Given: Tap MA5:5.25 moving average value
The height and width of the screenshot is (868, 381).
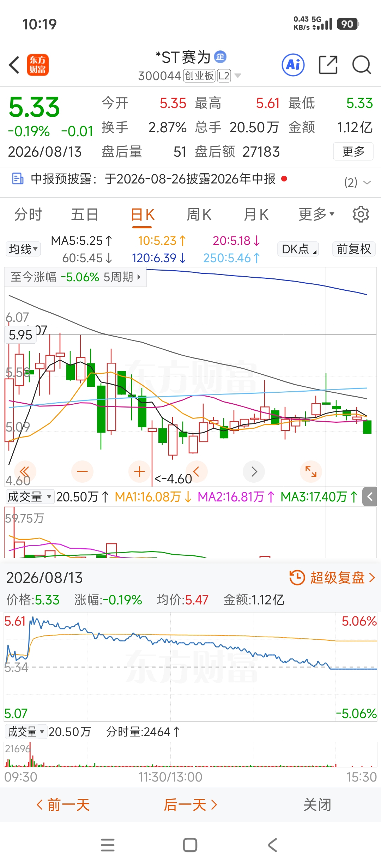Looking at the screenshot, I should tap(81, 241).
